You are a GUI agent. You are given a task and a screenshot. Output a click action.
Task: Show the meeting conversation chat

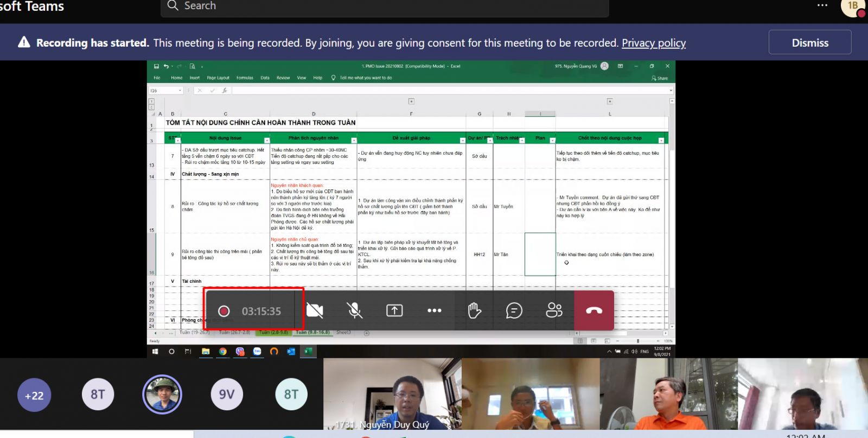coord(514,310)
